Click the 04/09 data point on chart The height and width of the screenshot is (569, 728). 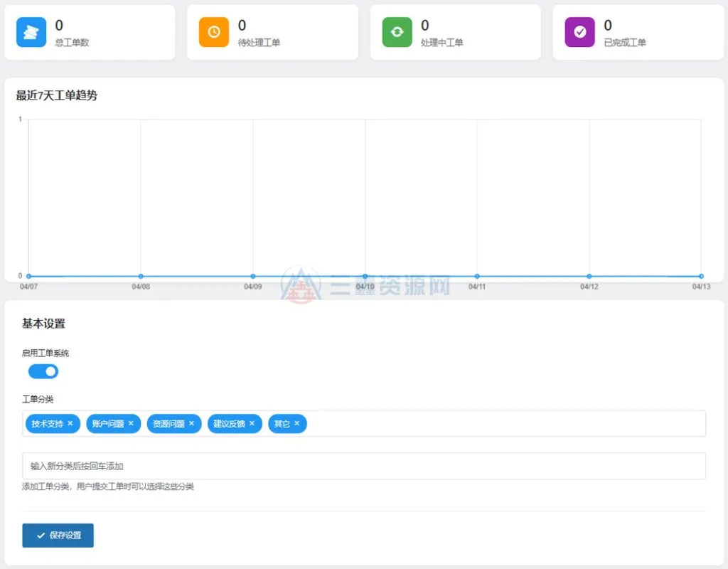[x=253, y=276]
